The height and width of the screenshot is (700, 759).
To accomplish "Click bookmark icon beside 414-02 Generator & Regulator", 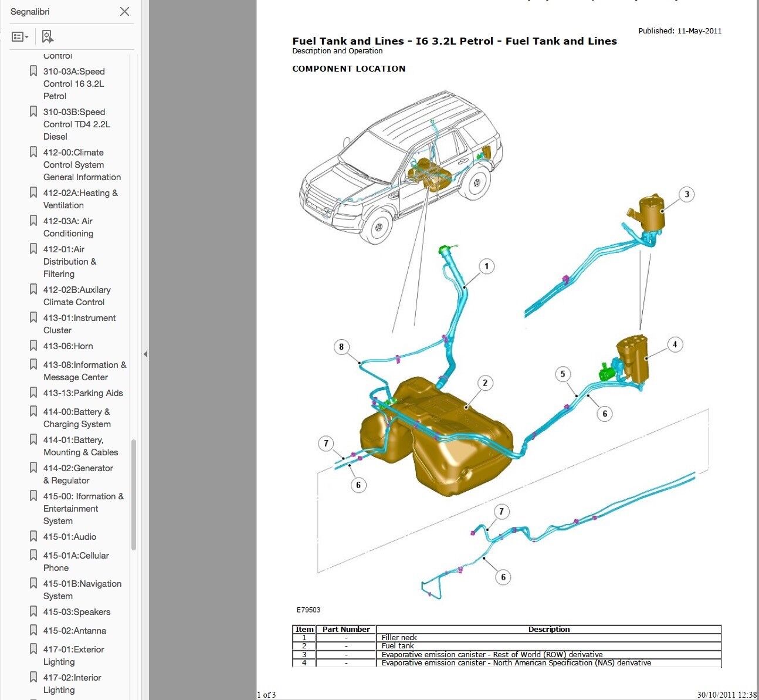I will coord(33,468).
